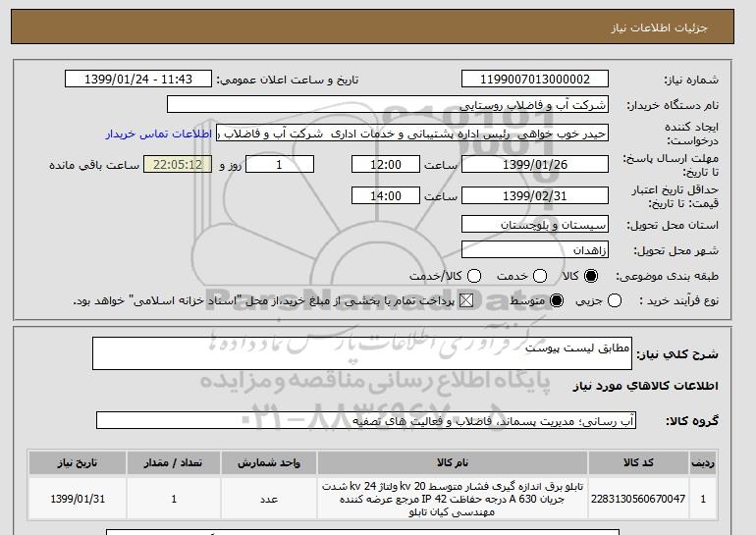This screenshot has width=756, height=535.
Task: Click the response deadline time 12:00
Action: click(386, 164)
